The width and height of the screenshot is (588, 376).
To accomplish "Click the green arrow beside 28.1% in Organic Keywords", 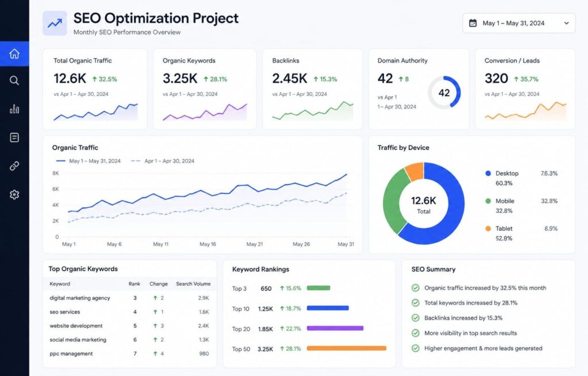I will coord(206,79).
